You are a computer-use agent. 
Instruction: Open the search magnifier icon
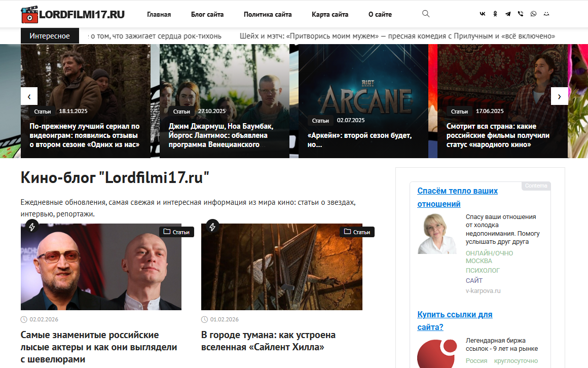click(426, 14)
